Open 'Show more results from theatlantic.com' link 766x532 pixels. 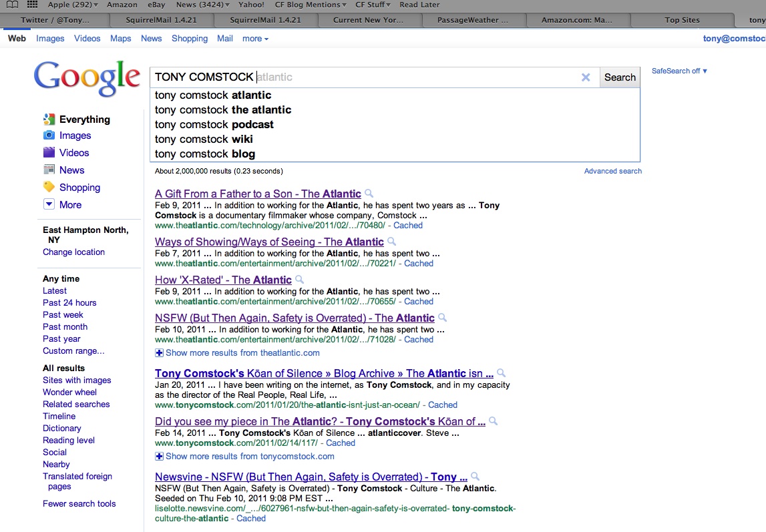pyautogui.click(x=242, y=353)
